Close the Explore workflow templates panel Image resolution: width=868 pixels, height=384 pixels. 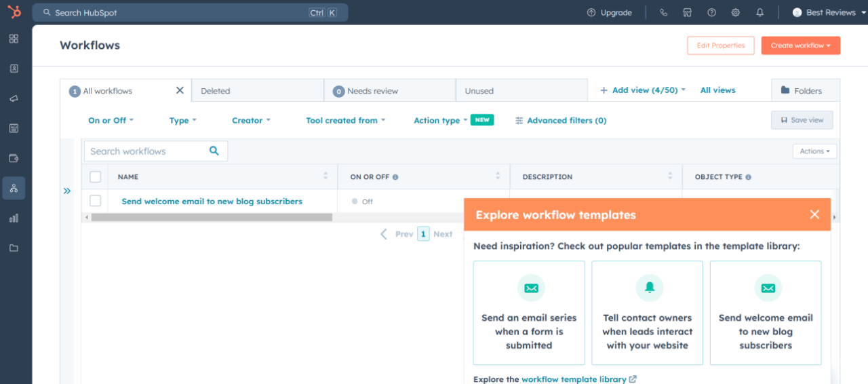click(x=814, y=214)
